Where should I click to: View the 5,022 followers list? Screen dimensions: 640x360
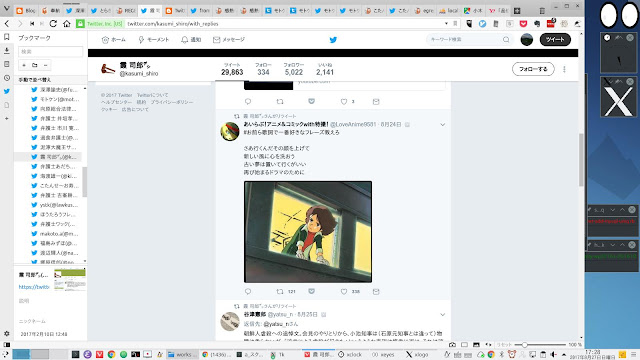(x=293, y=69)
